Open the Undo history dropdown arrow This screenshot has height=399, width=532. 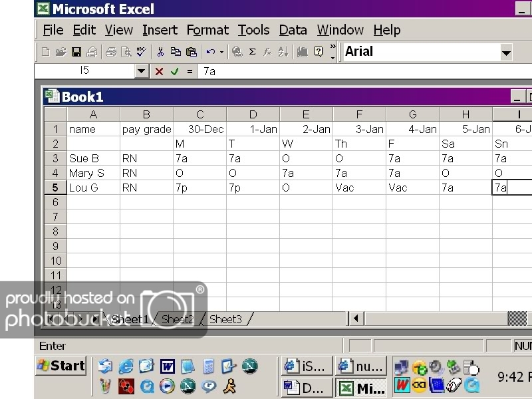click(x=221, y=53)
